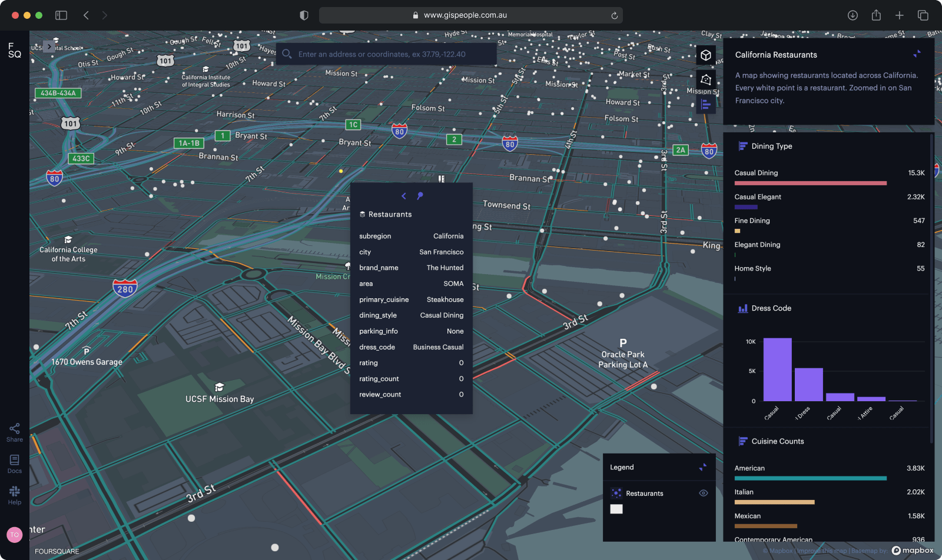
Task: Click the Improve this map link
Action: point(822,551)
